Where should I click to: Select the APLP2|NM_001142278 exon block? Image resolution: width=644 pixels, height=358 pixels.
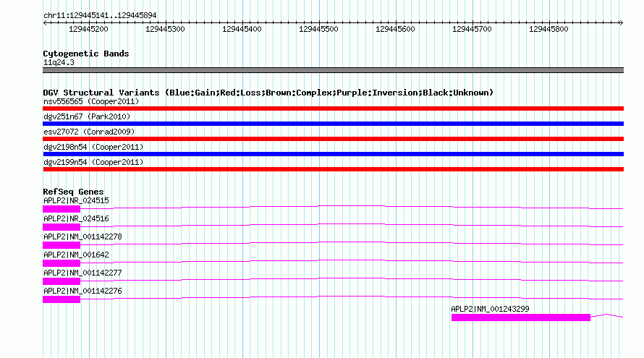[x=62, y=245]
